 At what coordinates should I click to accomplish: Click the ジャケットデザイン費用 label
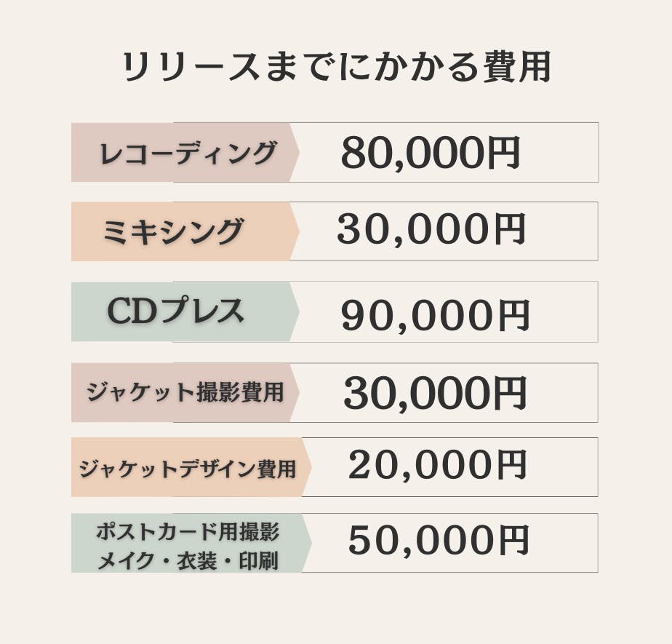point(188,469)
